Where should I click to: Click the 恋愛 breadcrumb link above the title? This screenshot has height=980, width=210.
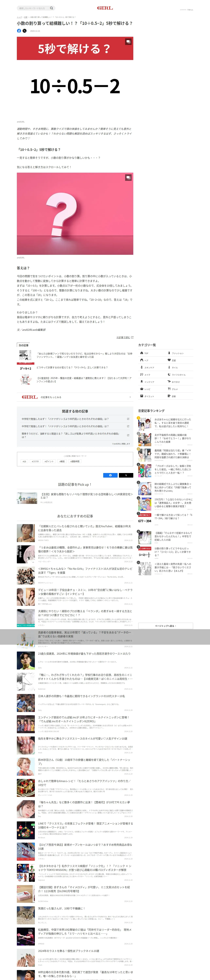pos(26,17)
